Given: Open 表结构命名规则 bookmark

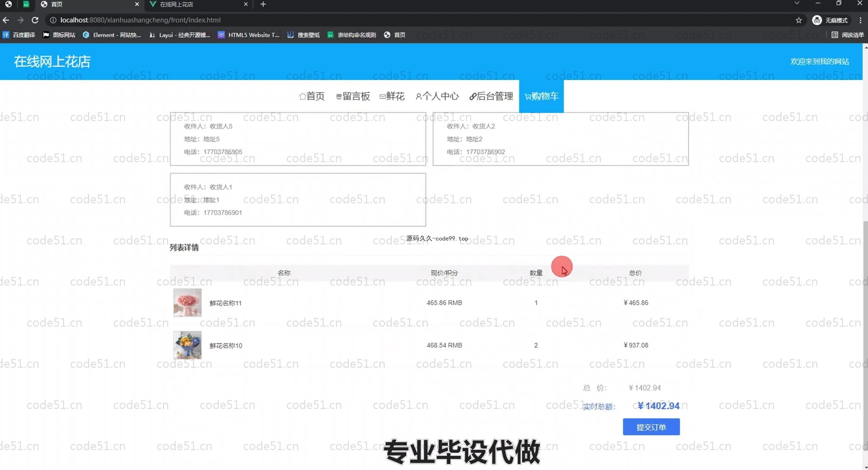Looking at the screenshot, I should coord(352,35).
